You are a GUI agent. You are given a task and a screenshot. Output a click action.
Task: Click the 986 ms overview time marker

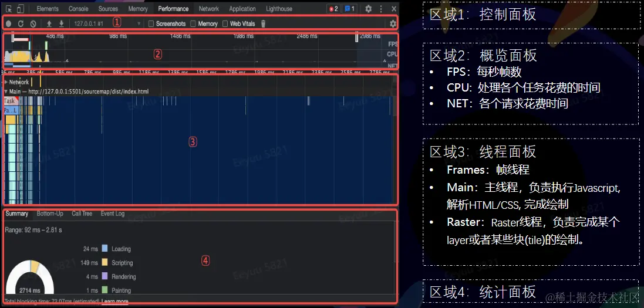coord(118,36)
